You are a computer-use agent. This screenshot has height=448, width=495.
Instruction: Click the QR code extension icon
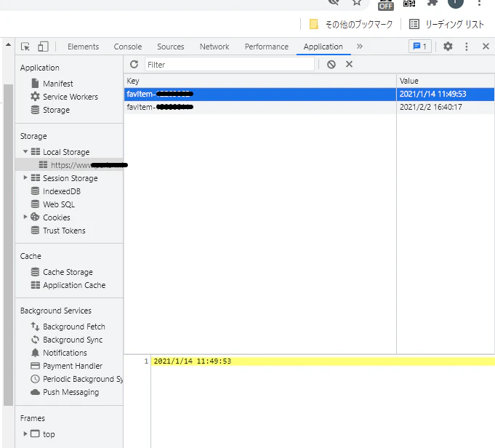click(409, 3)
